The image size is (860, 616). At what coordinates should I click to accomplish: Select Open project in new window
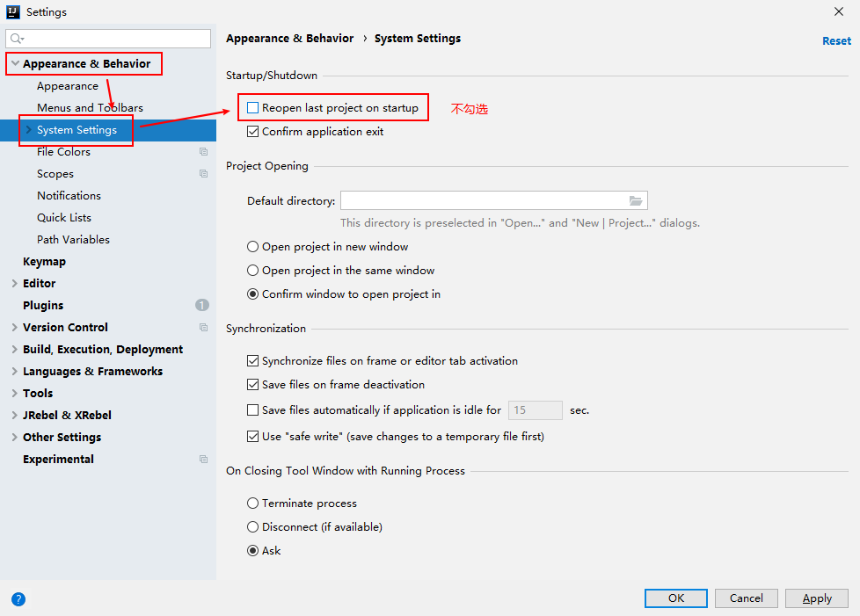coord(253,247)
